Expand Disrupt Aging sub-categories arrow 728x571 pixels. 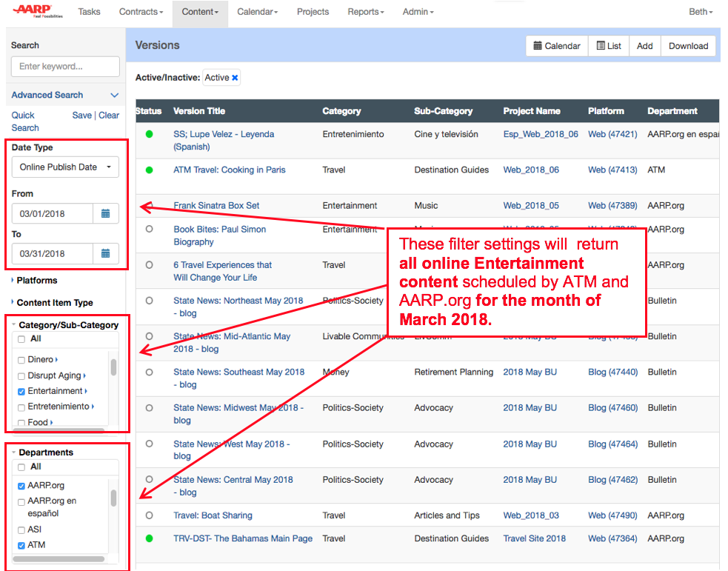[x=84, y=375]
